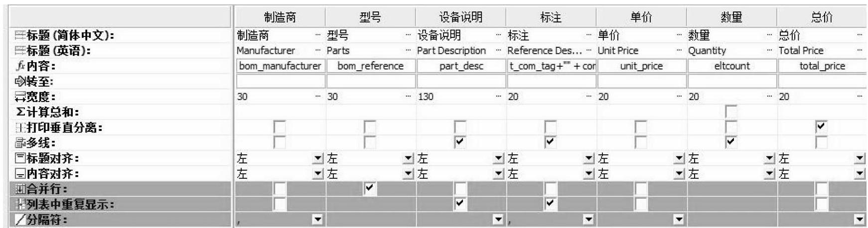Click the 标题(简体中文) row icon
The height and width of the screenshot is (228, 868).
point(20,35)
